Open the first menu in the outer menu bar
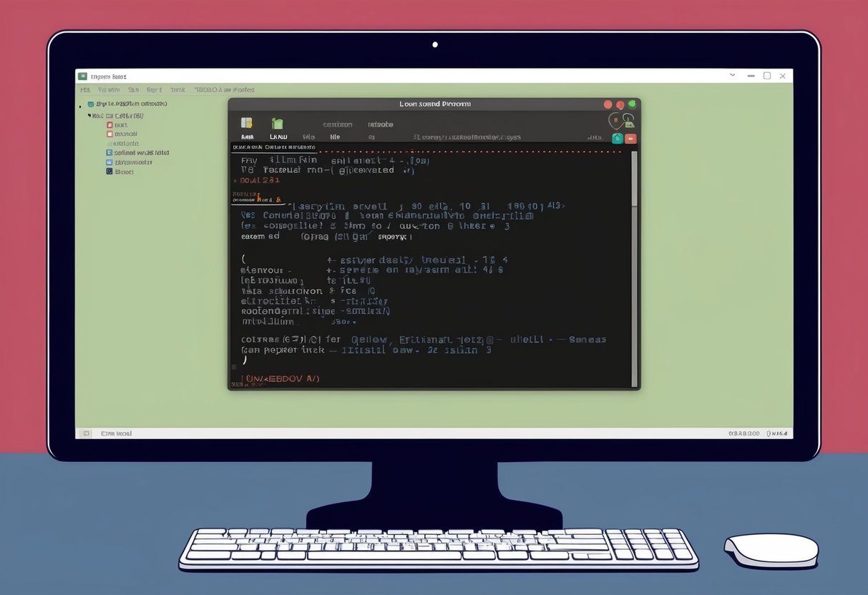 (85, 90)
